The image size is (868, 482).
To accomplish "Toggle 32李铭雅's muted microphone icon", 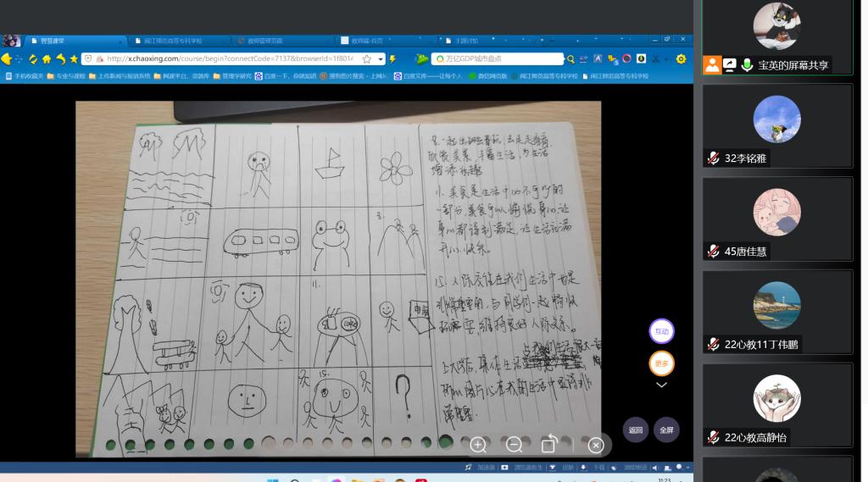I will pos(714,158).
